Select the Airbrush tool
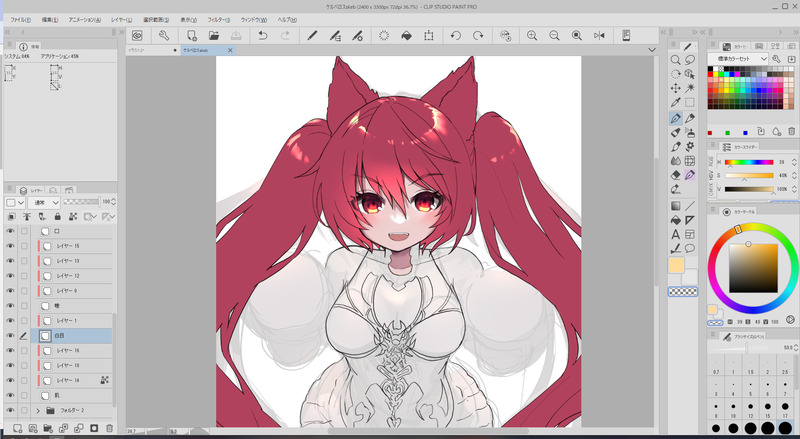 690,133
